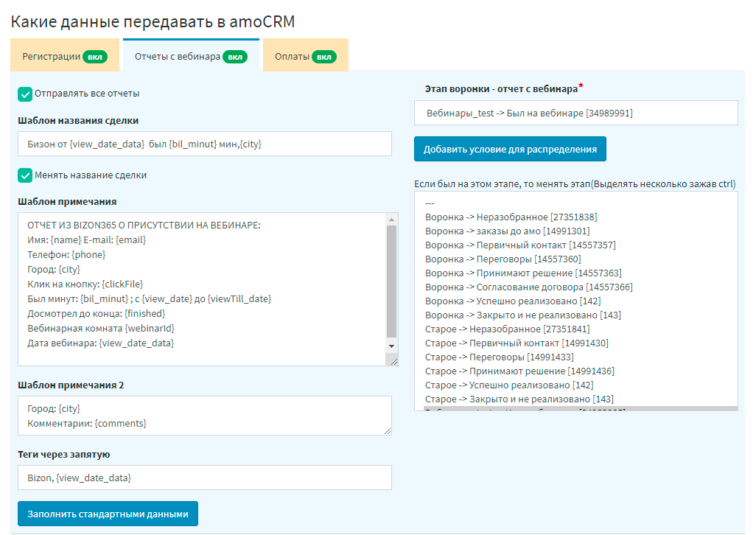Click inside the Шаблон примечания 2 textarea
Viewport: 756px width, 535px height.
point(205,416)
